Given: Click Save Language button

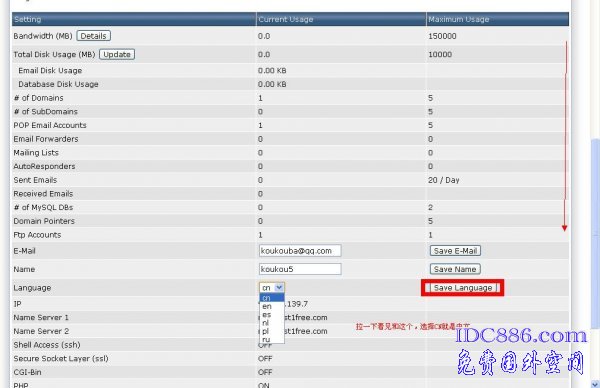Looking at the screenshot, I should click(x=463, y=287).
